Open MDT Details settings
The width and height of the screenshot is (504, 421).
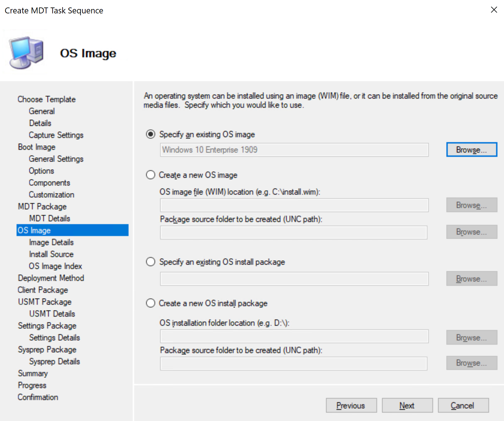click(49, 218)
